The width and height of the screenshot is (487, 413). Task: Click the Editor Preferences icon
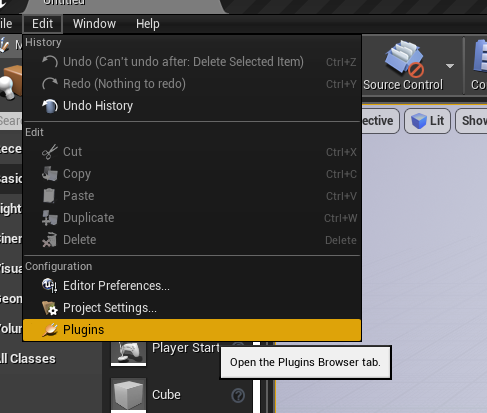point(50,286)
